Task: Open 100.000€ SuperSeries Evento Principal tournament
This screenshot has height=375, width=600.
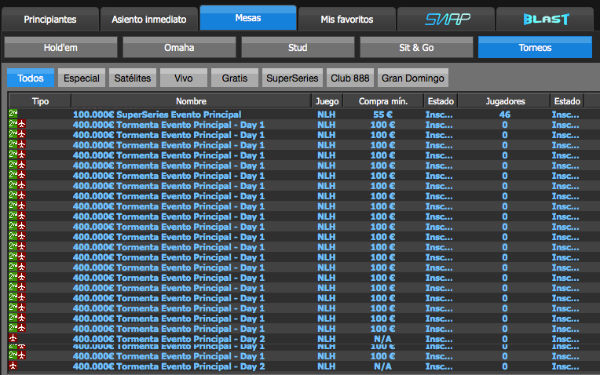Action: point(157,114)
